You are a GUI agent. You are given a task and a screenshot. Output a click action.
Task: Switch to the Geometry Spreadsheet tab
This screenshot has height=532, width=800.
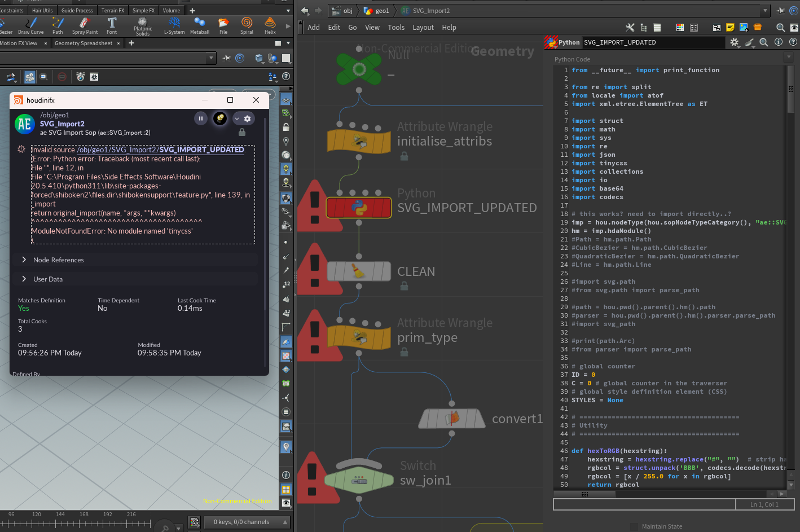pos(83,43)
